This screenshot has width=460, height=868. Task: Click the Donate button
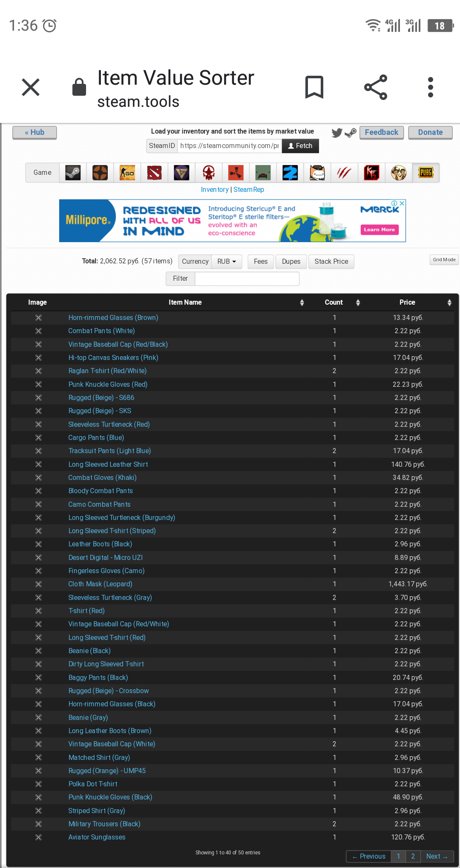pyautogui.click(x=430, y=132)
